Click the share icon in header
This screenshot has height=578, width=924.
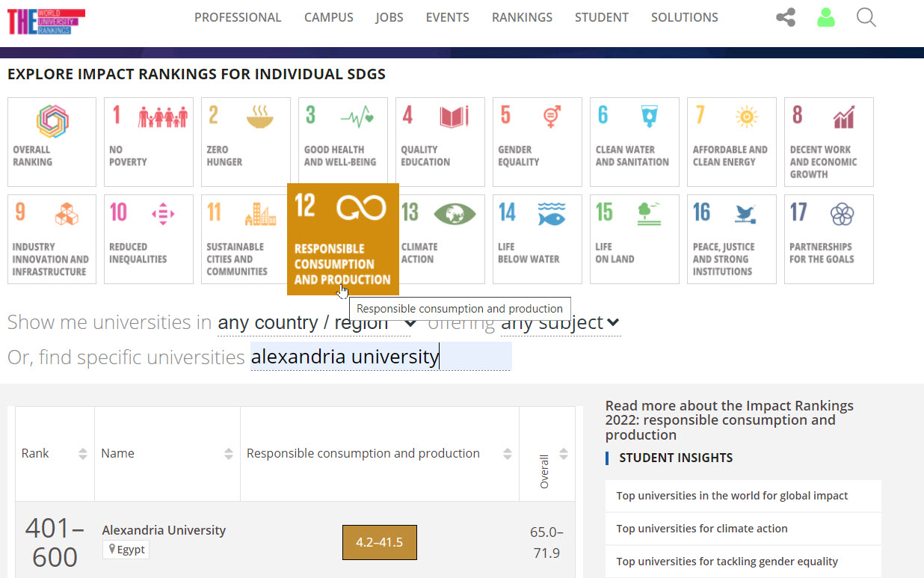[785, 17]
